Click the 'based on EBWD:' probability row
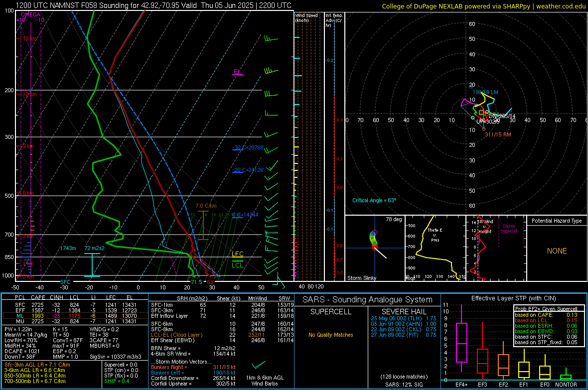This screenshot has width=588, height=390. 546,331
